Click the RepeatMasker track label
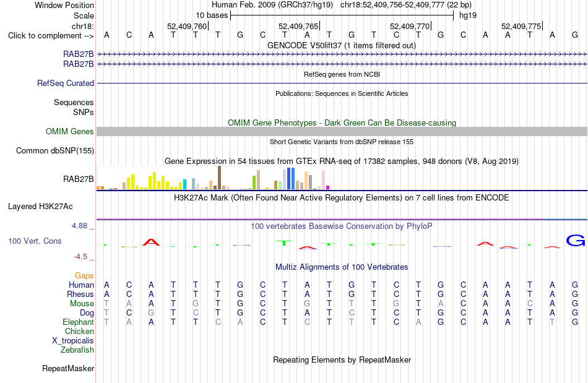This screenshot has width=588, height=383. pyautogui.click(x=68, y=368)
